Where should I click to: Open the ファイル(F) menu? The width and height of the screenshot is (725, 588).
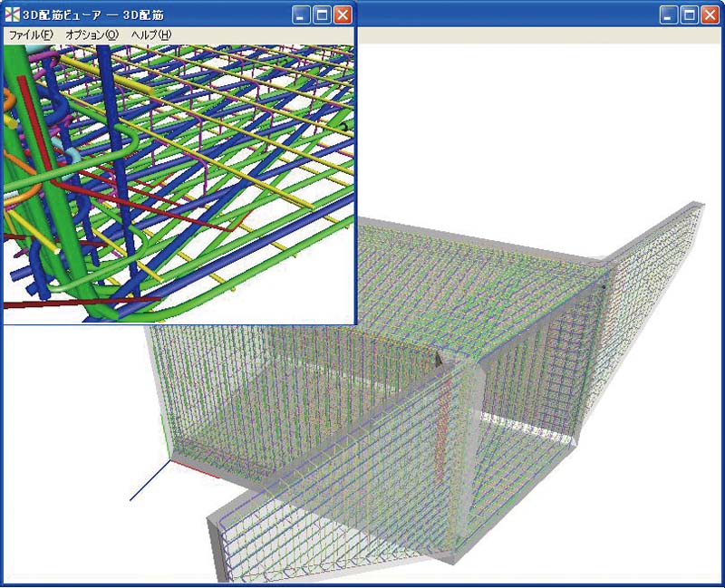point(31,35)
